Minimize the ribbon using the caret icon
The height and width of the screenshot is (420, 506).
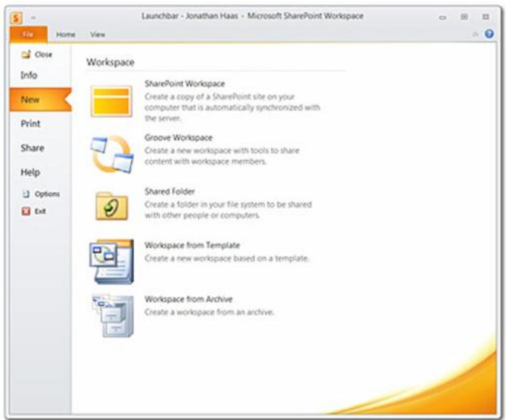(x=475, y=34)
